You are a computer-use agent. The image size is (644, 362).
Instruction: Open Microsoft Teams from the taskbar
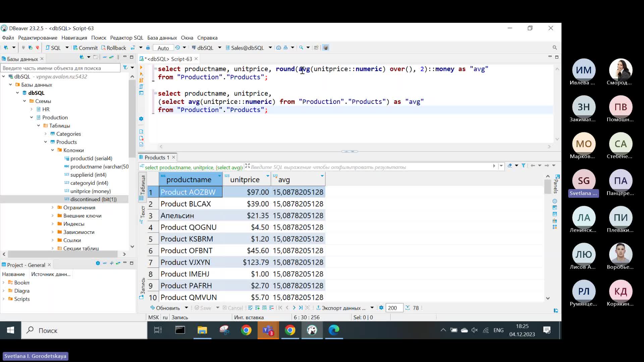[268, 330]
